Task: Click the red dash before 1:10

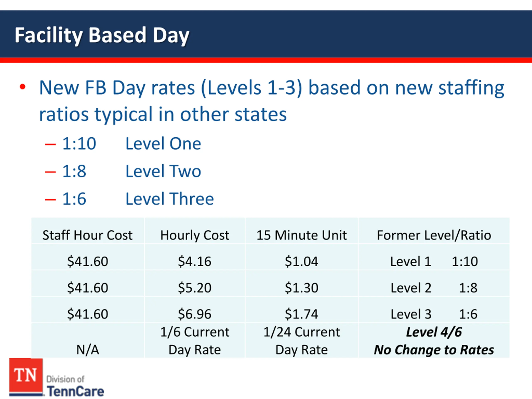Action: click(50, 144)
